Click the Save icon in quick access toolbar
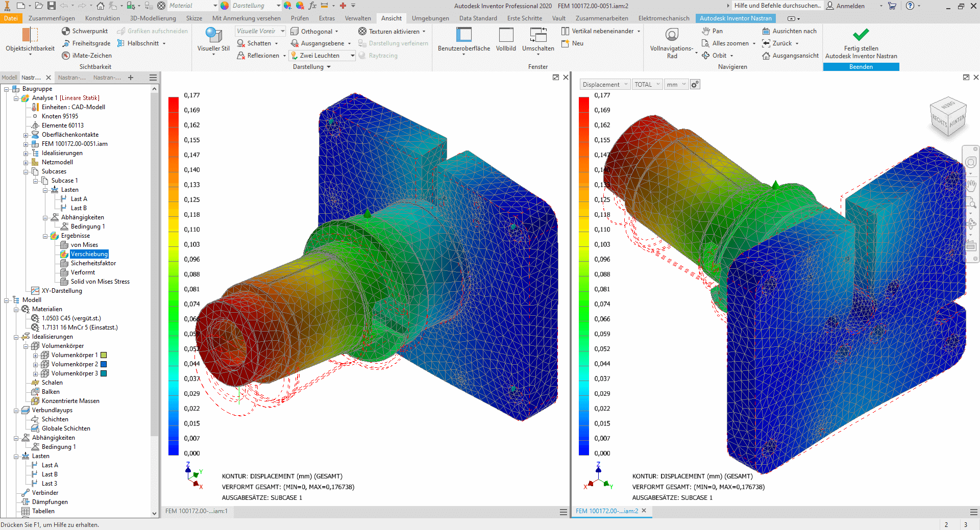The image size is (980, 530). [52, 6]
